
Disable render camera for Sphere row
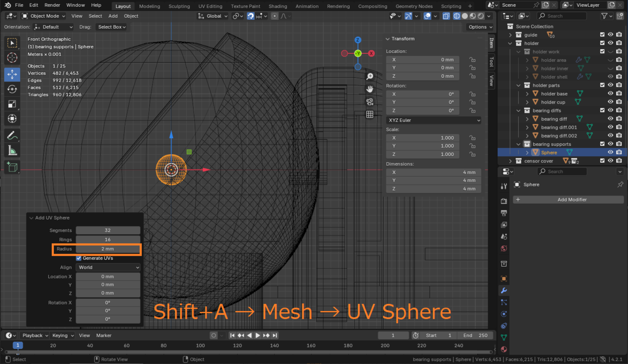click(x=619, y=153)
